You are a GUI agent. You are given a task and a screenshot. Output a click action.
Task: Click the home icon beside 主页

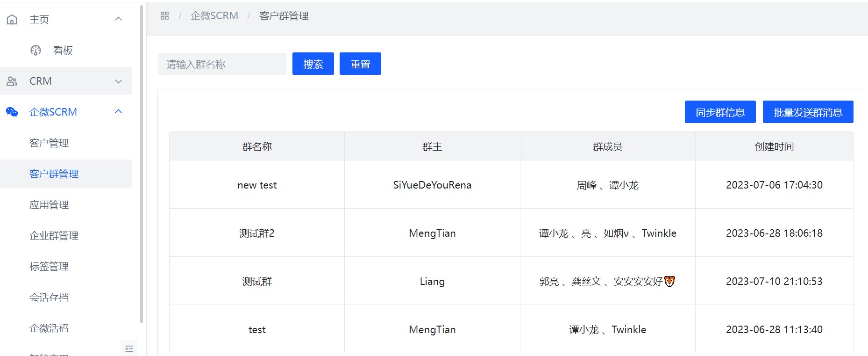[x=12, y=19]
